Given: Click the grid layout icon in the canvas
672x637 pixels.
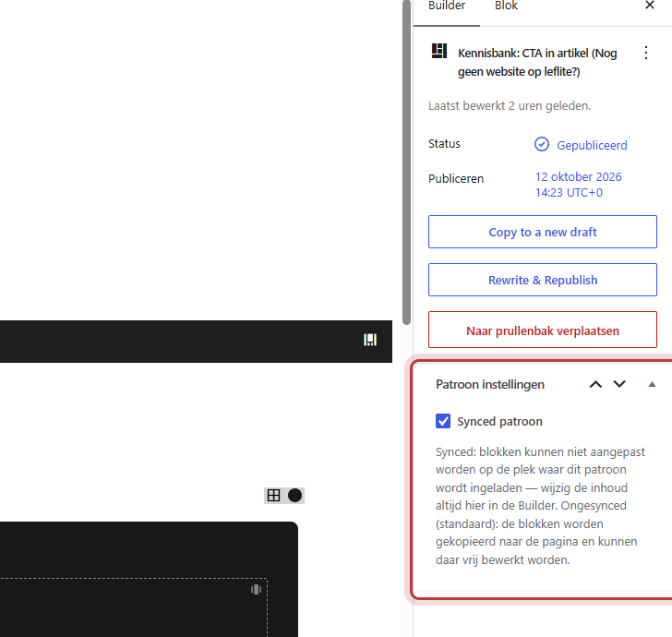Looking at the screenshot, I should [x=273, y=496].
